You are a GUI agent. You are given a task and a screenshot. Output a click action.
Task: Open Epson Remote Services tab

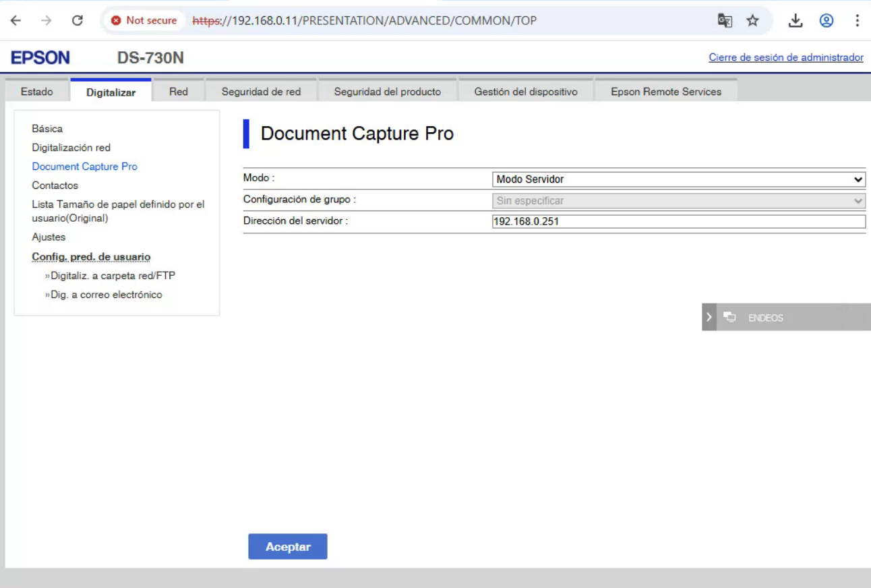click(x=666, y=92)
